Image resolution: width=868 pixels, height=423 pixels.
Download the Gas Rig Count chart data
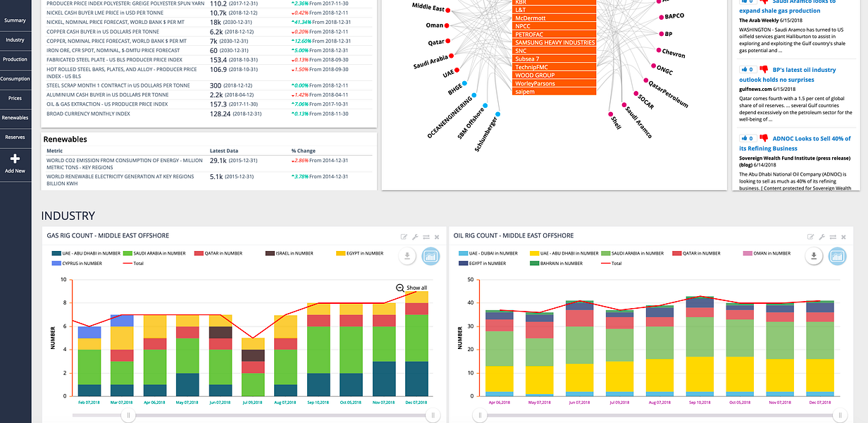pos(407,257)
